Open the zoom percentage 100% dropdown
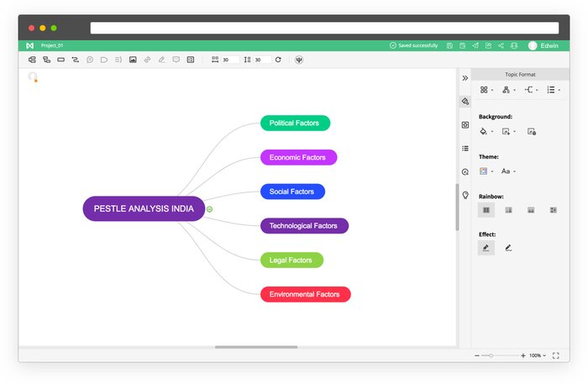Image resolution: width=588 pixels, height=384 pixels. pos(537,355)
